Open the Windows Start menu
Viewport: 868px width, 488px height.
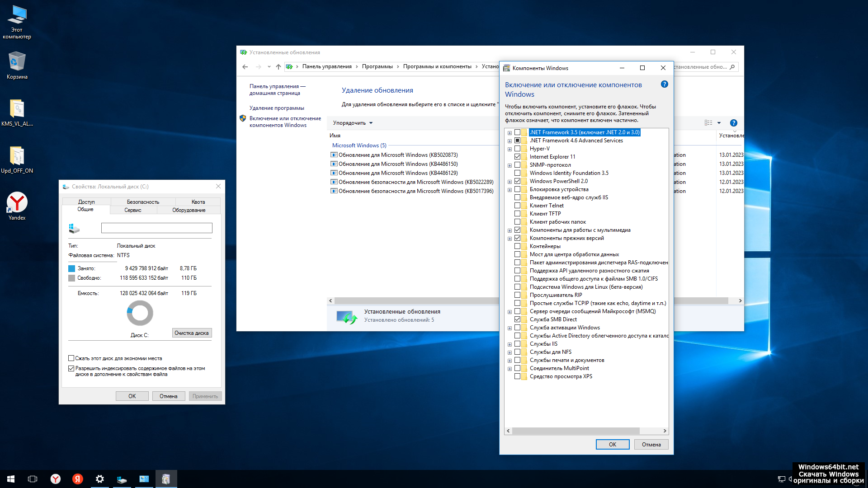click(11, 479)
